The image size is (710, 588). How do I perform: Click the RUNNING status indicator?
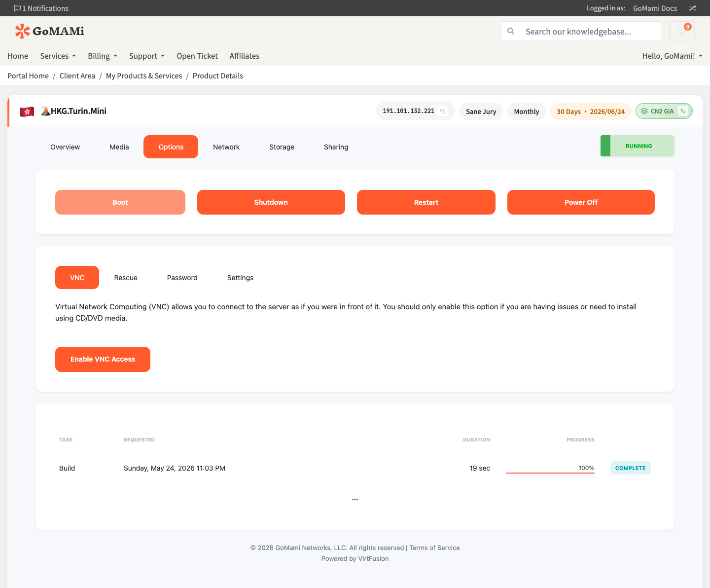[638, 146]
